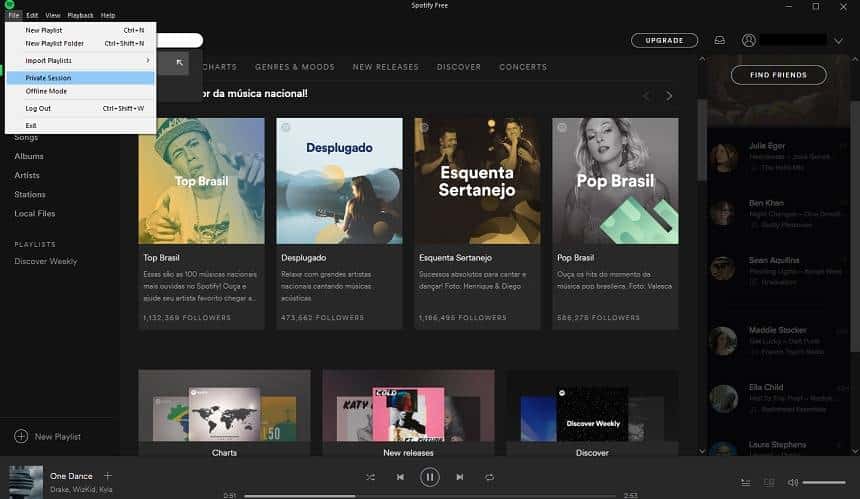This screenshot has height=499, width=860.
Task: Open Julia Eger friend activity avatar
Action: click(x=723, y=157)
